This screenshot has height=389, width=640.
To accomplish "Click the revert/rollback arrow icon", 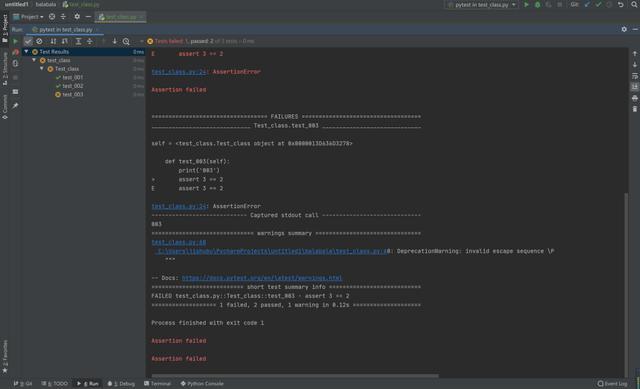I will point(621,5).
